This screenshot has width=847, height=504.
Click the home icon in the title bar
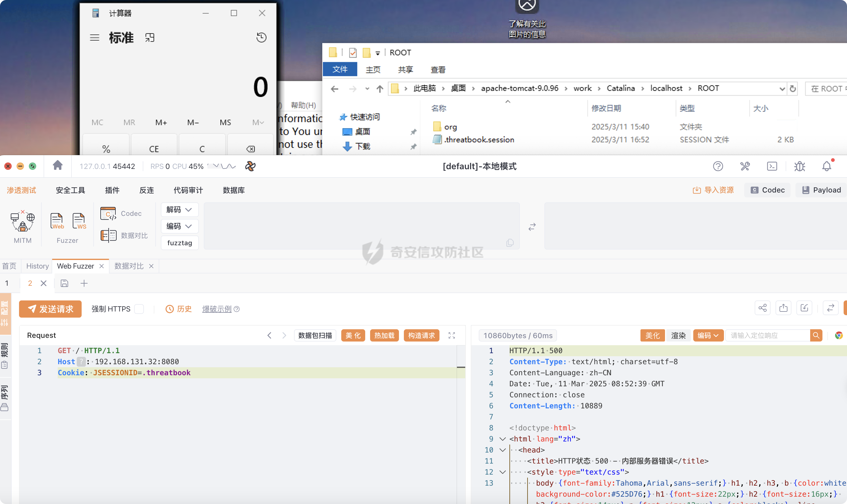[x=57, y=166]
